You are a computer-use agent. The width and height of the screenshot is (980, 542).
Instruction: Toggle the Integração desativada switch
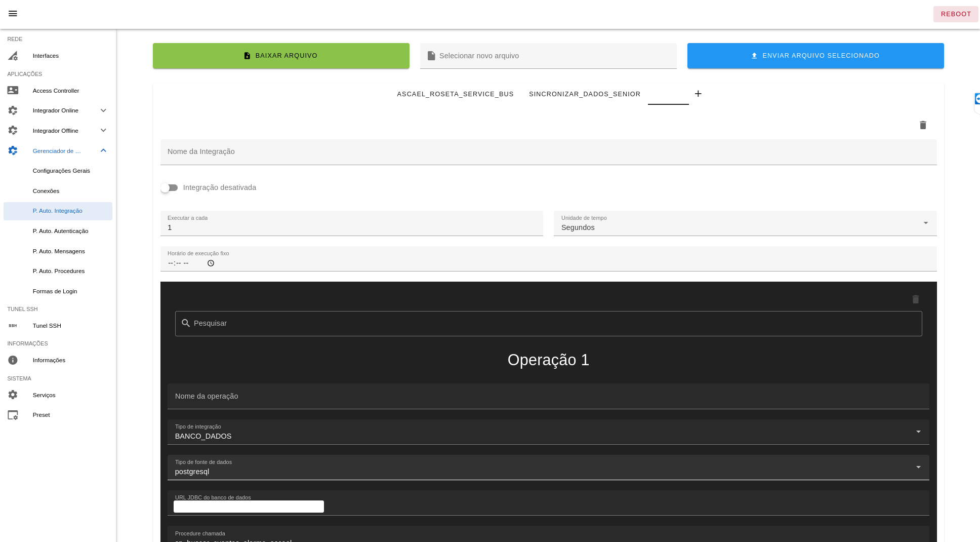click(x=170, y=188)
